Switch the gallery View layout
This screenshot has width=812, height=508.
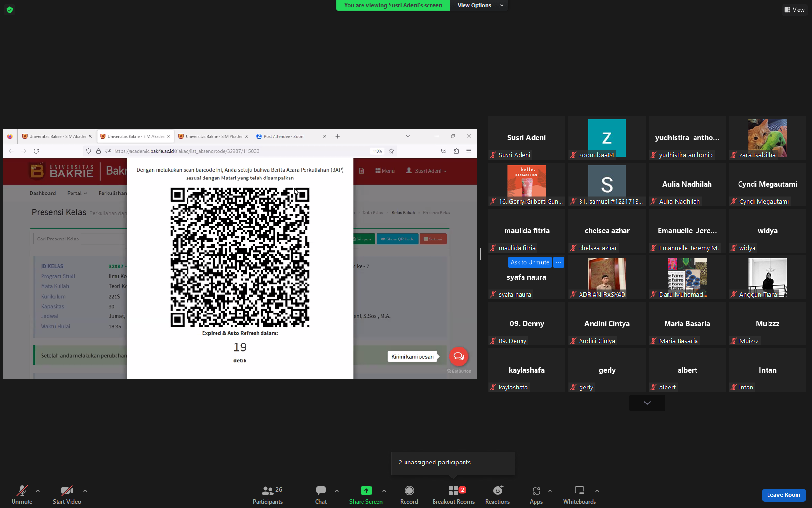[x=794, y=10]
